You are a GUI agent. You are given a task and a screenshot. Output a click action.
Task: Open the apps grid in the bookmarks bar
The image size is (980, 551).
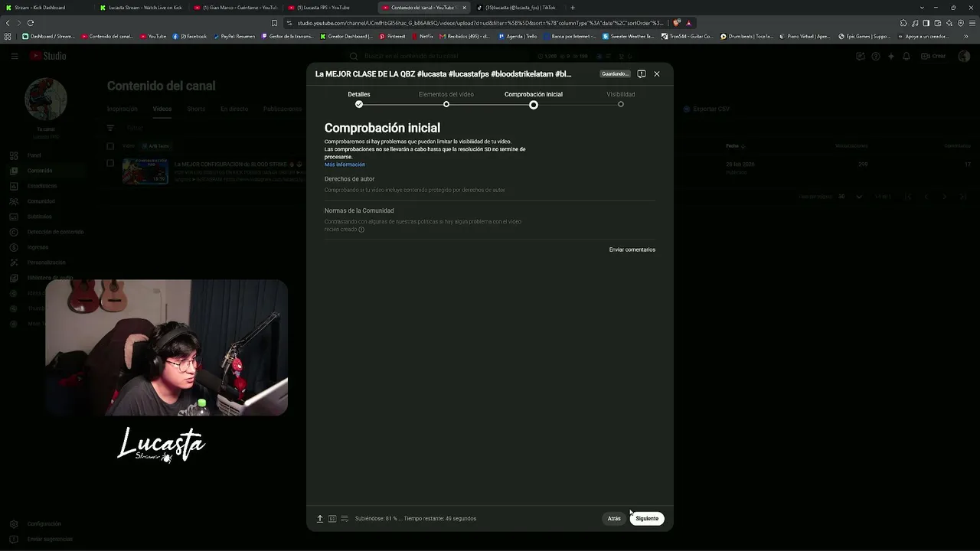click(x=8, y=36)
